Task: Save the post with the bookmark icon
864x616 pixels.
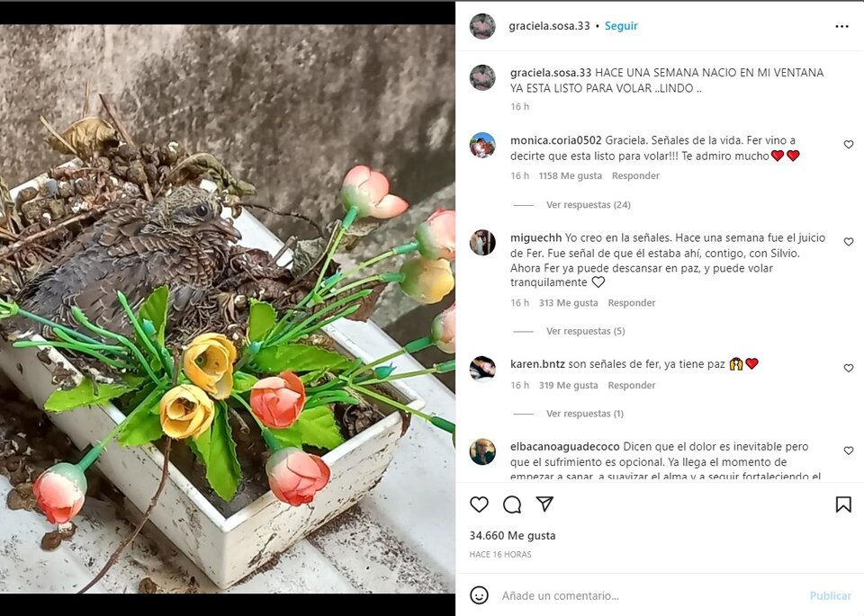Action: [x=842, y=504]
